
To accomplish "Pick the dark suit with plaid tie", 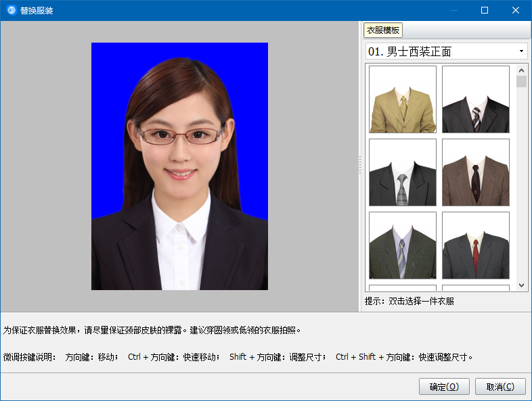I will (x=403, y=172).
